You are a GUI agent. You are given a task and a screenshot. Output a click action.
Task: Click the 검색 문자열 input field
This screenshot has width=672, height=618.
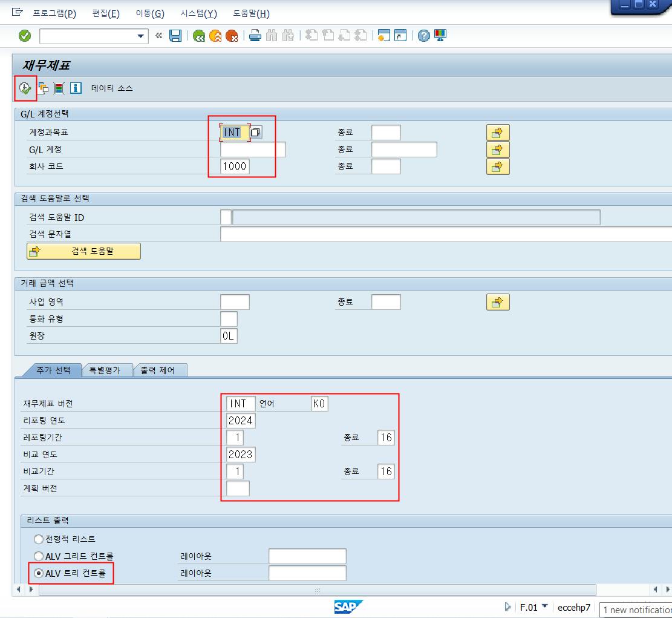(446, 234)
